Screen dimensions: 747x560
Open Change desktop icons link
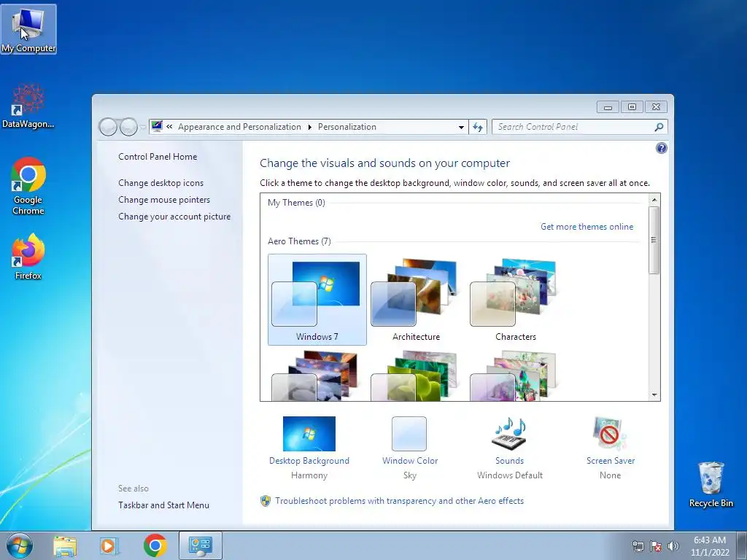[161, 183]
